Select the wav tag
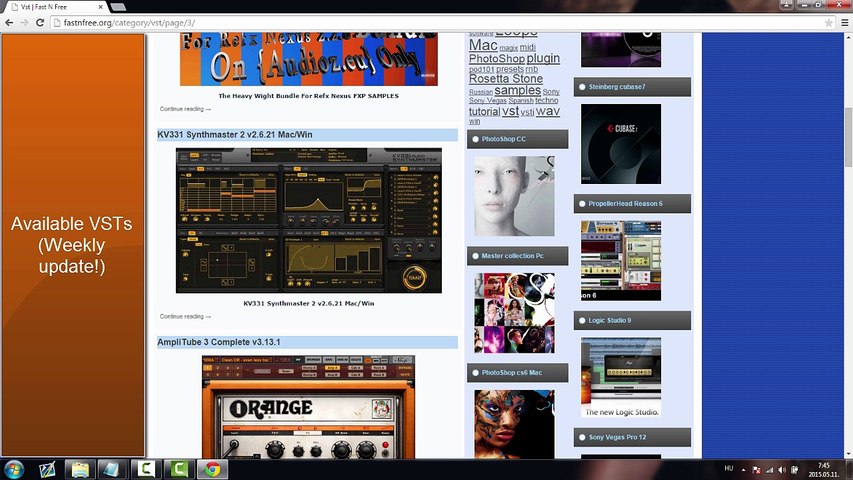This screenshot has height=480, width=853. click(x=548, y=112)
